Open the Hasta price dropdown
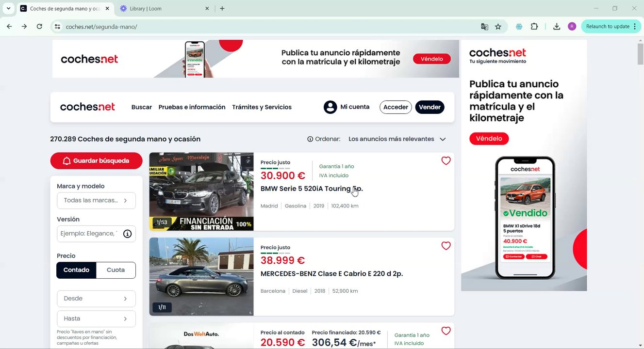Viewport: 644px width, 349px height. [96, 319]
